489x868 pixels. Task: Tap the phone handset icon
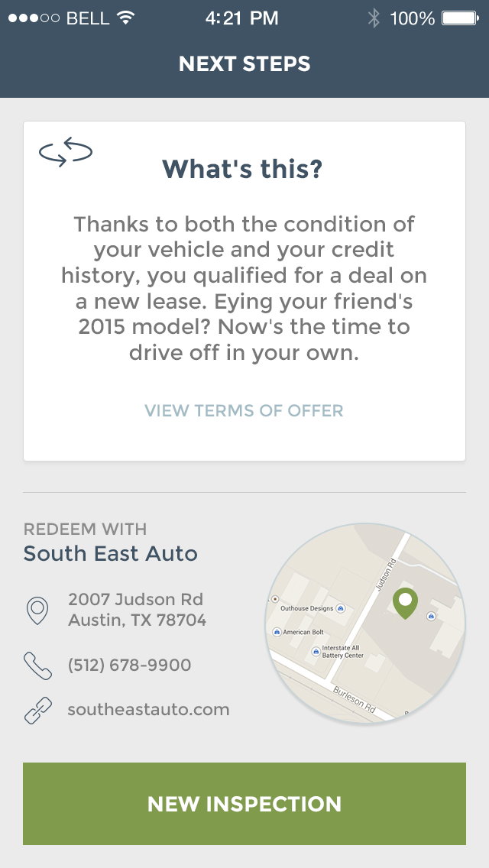click(37, 666)
